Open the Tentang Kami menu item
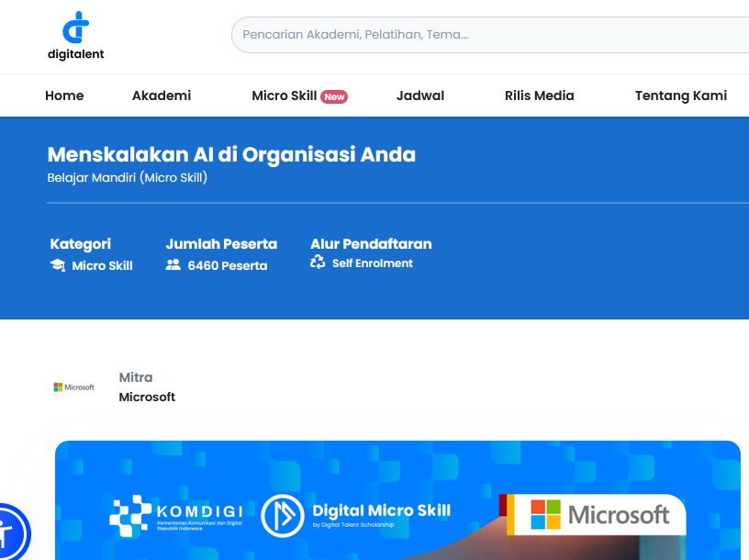Viewport: 749px width, 560px height. pyautogui.click(x=681, y=95)
